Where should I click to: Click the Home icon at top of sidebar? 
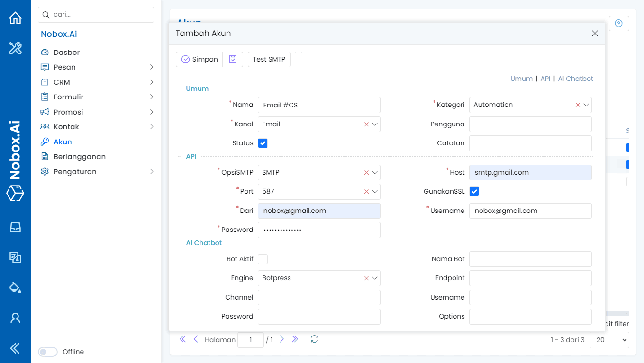pos(16,17)
